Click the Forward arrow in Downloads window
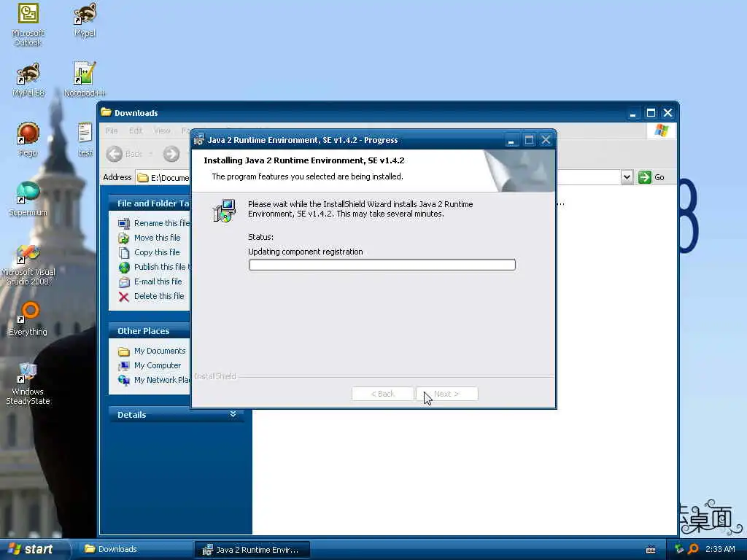747x560 pixels. pyautogui.click(x=171, y=154)
